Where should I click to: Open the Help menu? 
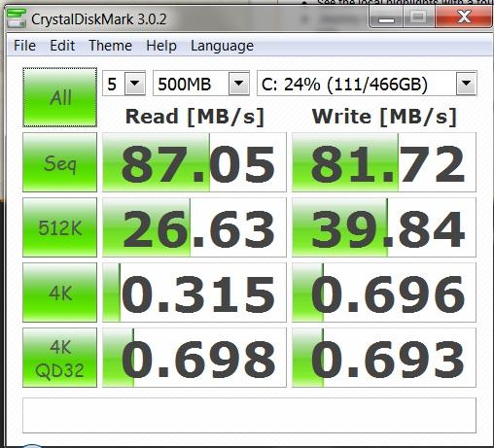(x=161, y=46)
